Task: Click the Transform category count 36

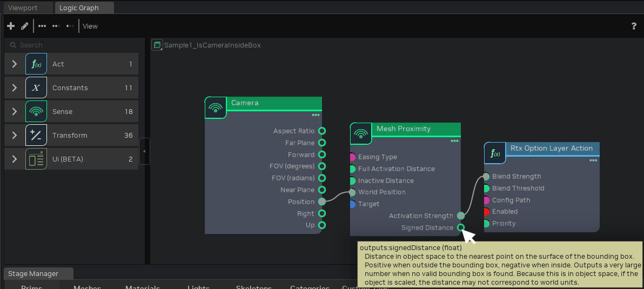Action: tap(129, 136)
